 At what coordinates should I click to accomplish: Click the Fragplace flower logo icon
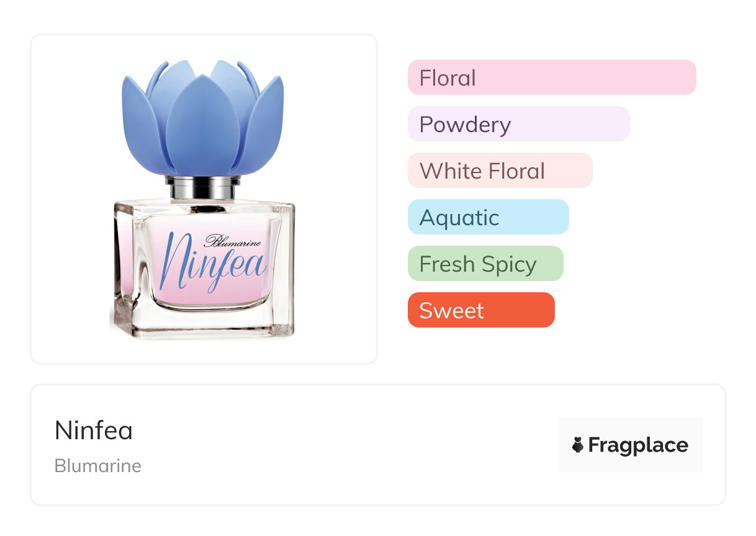click(578, 445)
